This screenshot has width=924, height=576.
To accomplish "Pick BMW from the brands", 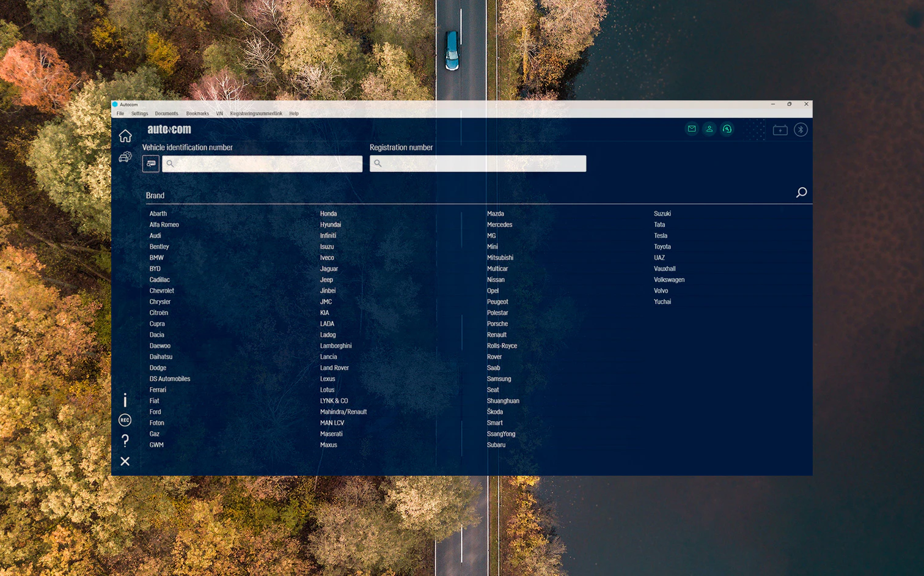I will [x=156, y=258].
